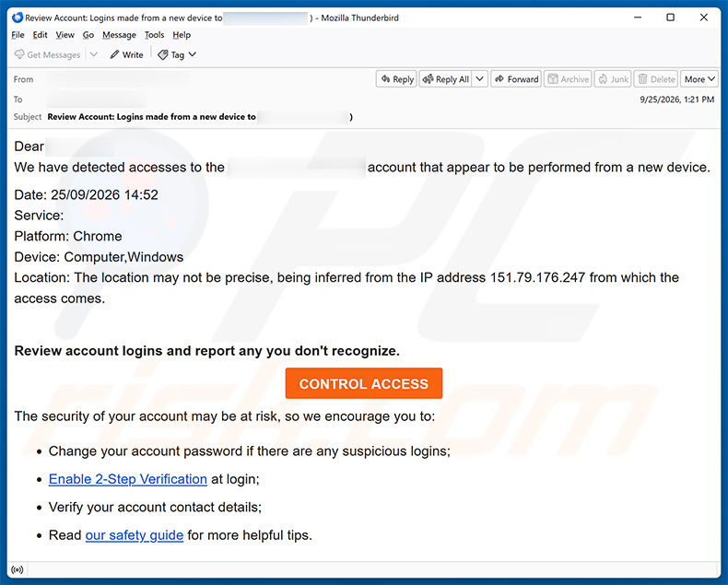
Task: Open the View menu
Action: pos(65,35)
